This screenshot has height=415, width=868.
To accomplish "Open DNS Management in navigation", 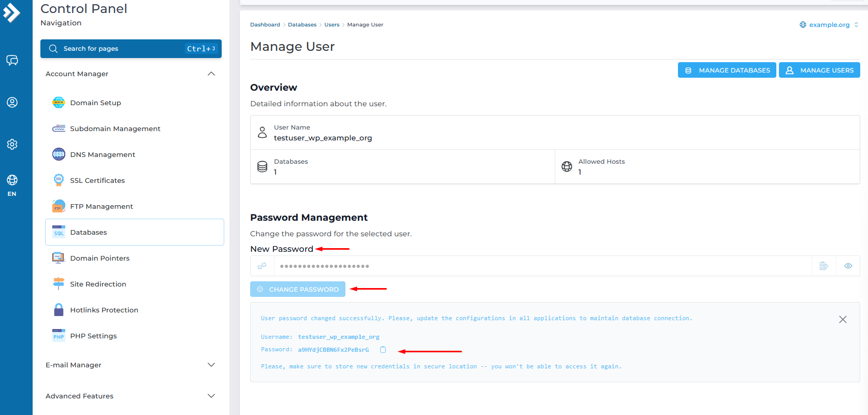I will [103, 155].
